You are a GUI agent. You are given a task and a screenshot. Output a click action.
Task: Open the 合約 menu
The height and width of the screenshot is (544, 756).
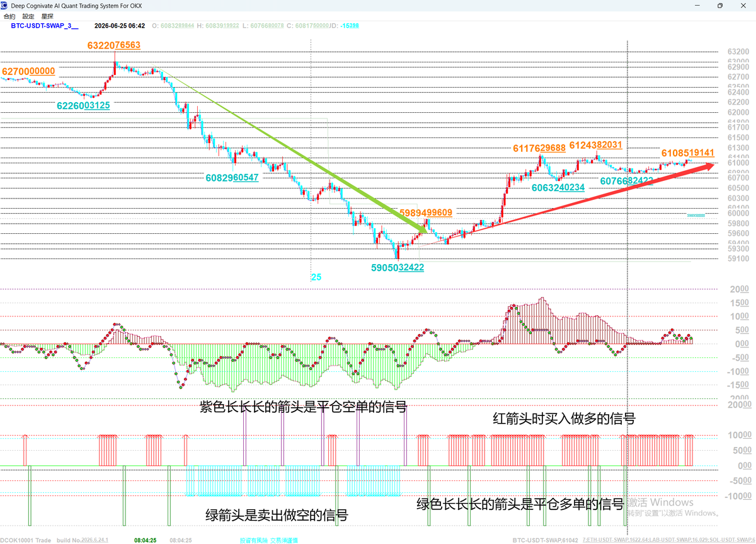9,16
